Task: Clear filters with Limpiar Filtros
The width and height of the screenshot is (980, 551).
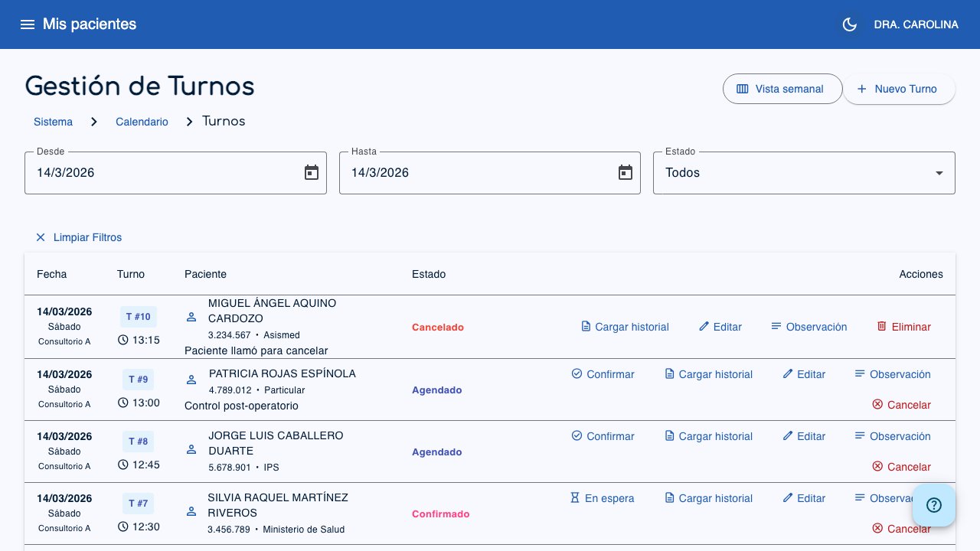Action: (x=78, y=237)
